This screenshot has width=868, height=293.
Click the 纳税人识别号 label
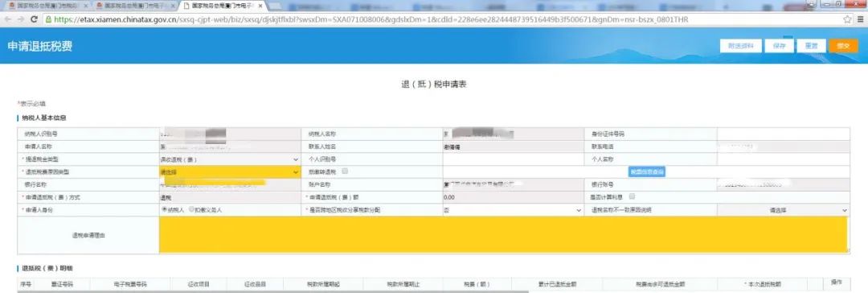40,134
